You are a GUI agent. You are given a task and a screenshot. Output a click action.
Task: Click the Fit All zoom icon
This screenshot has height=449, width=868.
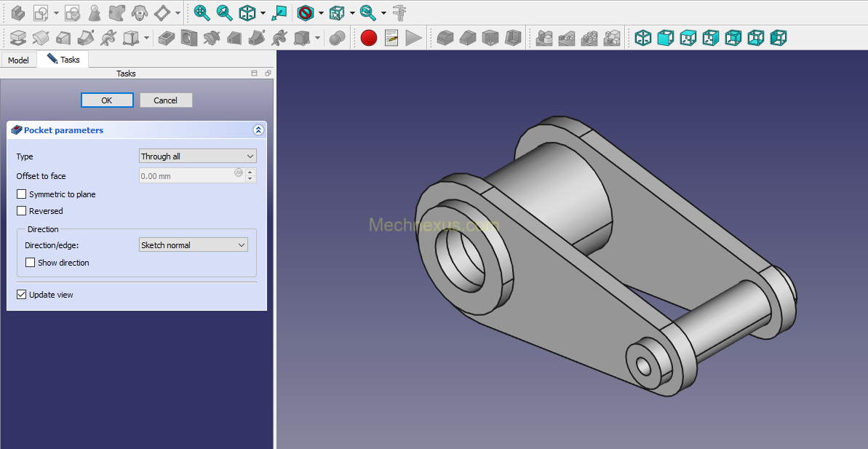(x=202, y=12)
